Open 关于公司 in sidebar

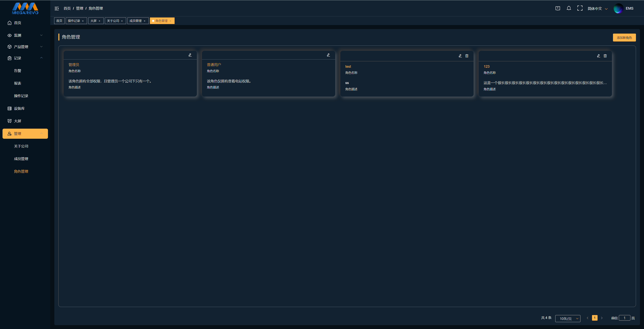click(21, 146)
